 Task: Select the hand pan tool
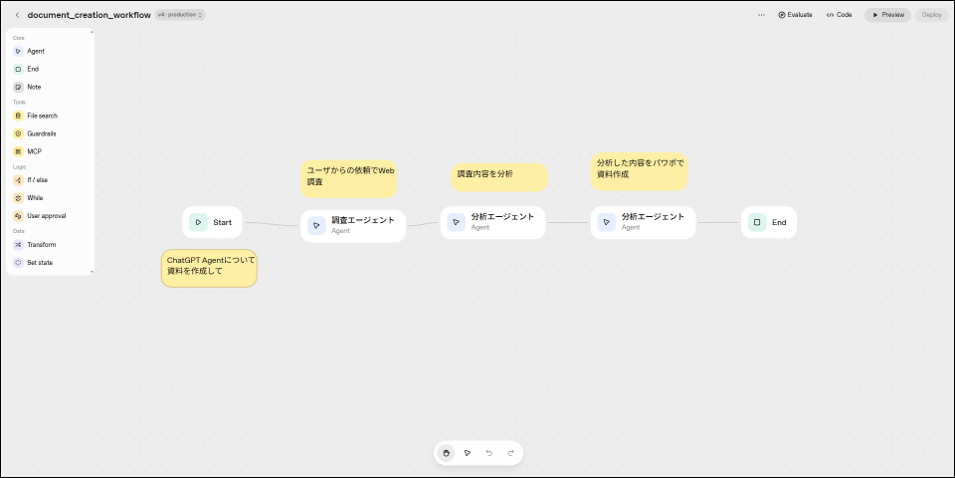point(446,453)
